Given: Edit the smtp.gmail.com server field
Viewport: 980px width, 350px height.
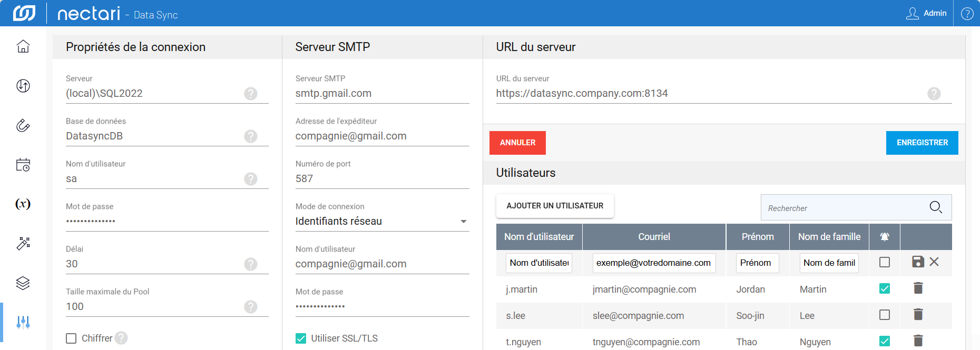Looking at the screenshot, I should pyautogui.click(x=382, y=94).
